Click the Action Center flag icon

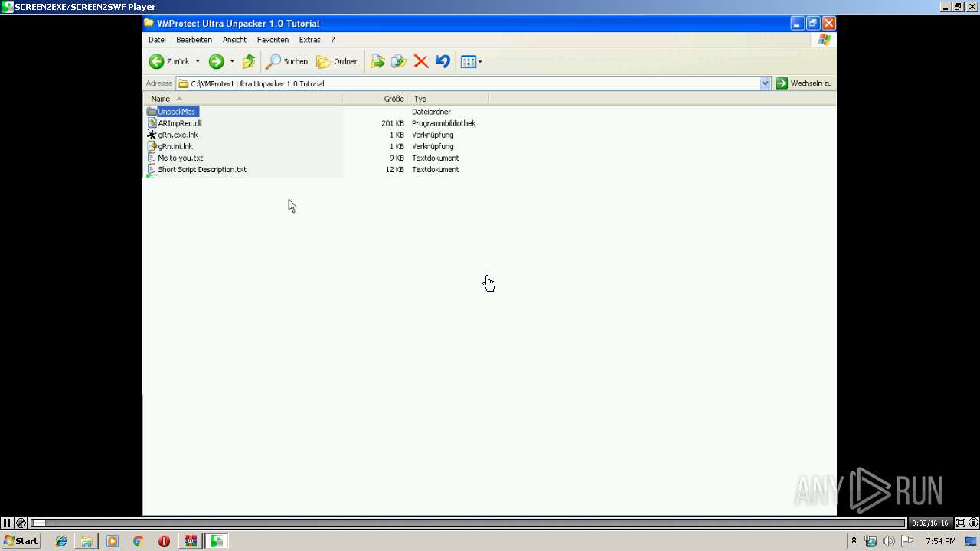[x=907, y=541]
